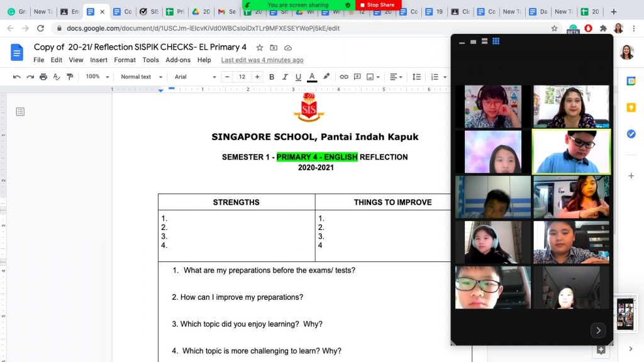Click the add comment icon
This screenshot has width=644, height=362.
[x=357, y=77]
